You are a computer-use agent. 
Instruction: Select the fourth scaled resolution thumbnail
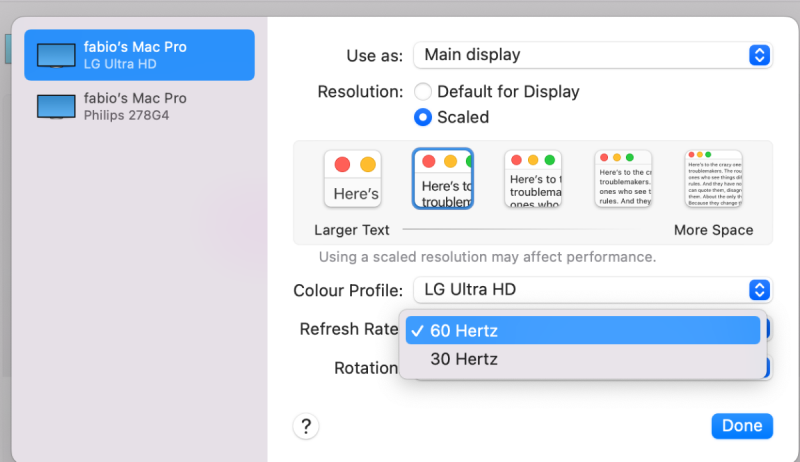tap(623, 179)
